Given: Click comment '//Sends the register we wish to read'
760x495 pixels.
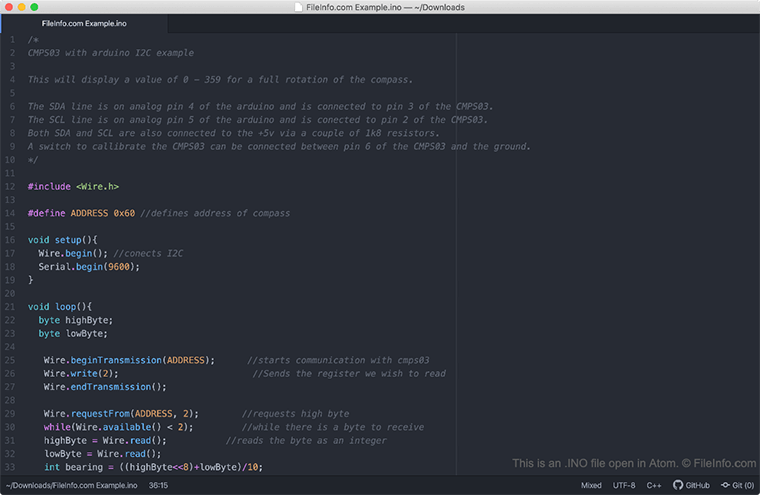Looking at the screenshot, I should coord(349,374).
